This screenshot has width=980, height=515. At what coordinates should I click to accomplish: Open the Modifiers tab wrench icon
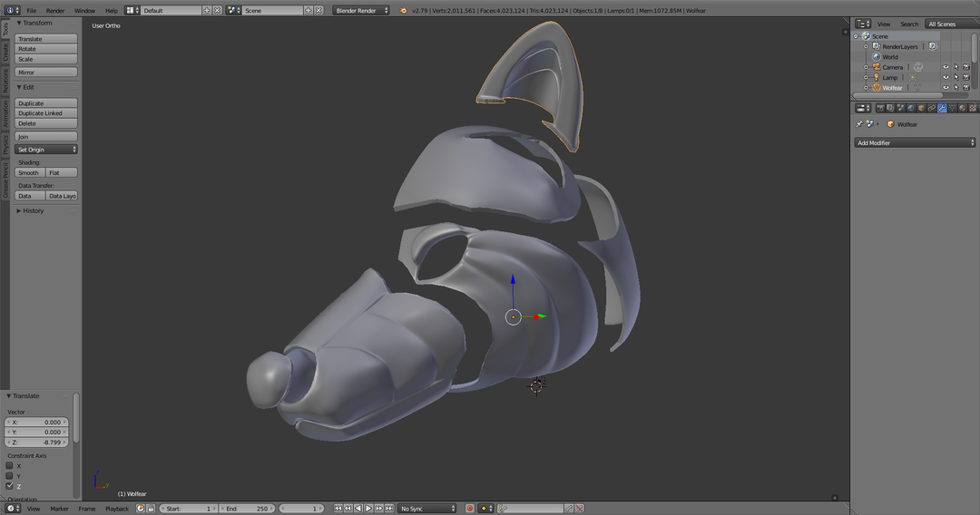pyautogui.click(x=942, y=108)
